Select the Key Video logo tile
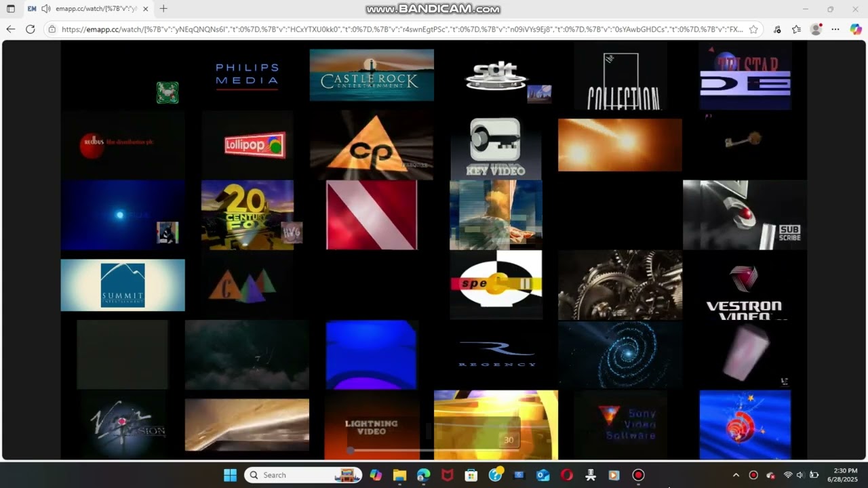 coord(496,146)
